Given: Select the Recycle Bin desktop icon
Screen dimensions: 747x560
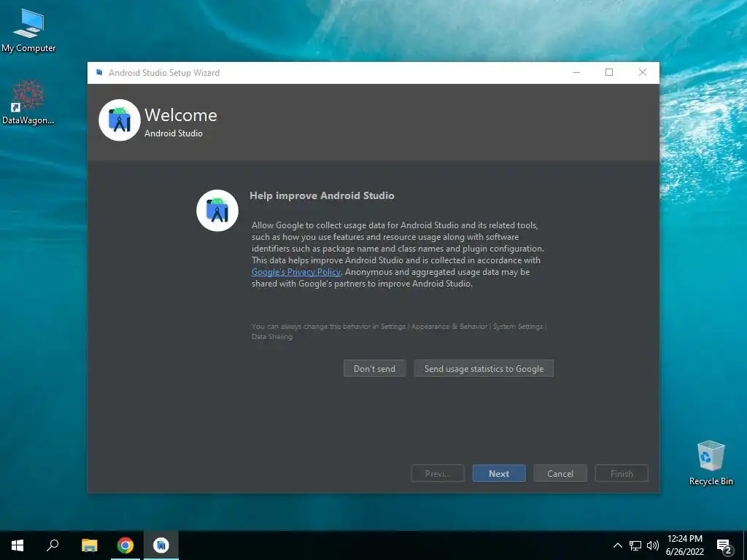Looking at the screenshot, I should 711,463.
